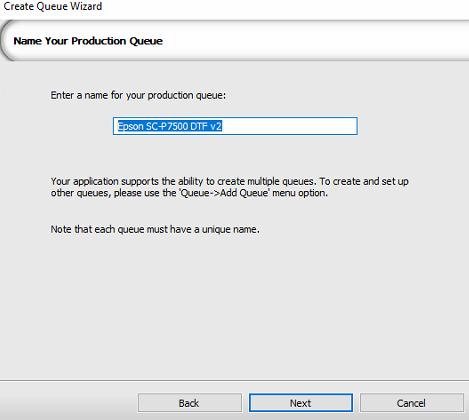This screenshot has height=420, width=469.
Task: Click the 'Your application supports the ability' paragraph
Action: (x=230, y=187)
